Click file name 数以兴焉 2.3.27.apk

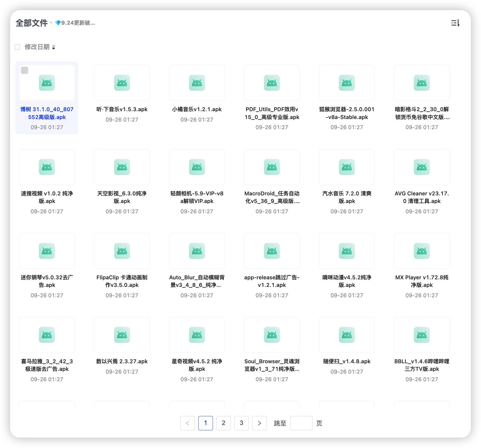122,361
